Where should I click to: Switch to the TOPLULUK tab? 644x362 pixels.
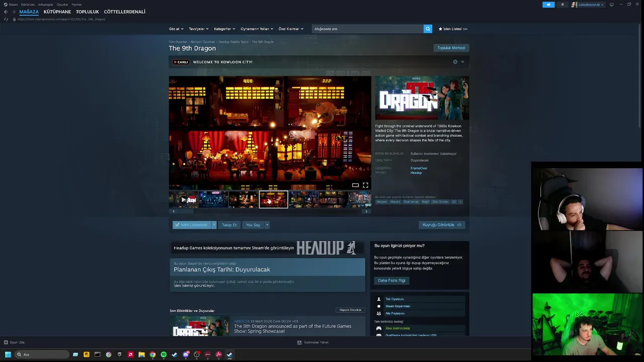[88, 12]
